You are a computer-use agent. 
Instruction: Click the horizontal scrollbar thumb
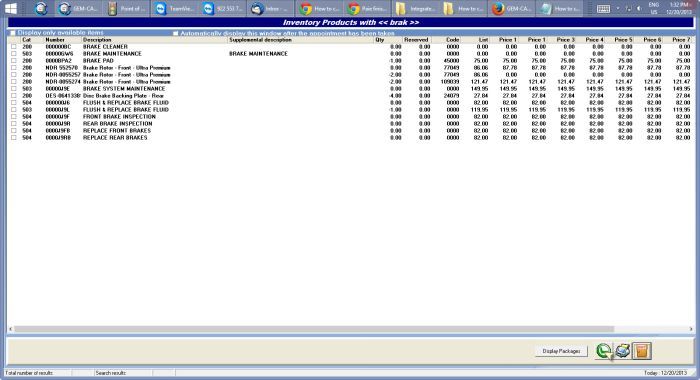point(314,329)
